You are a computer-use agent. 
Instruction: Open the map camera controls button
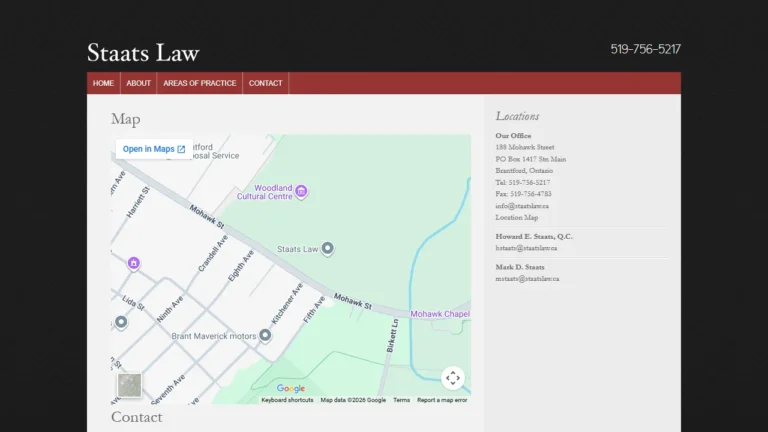453,378
